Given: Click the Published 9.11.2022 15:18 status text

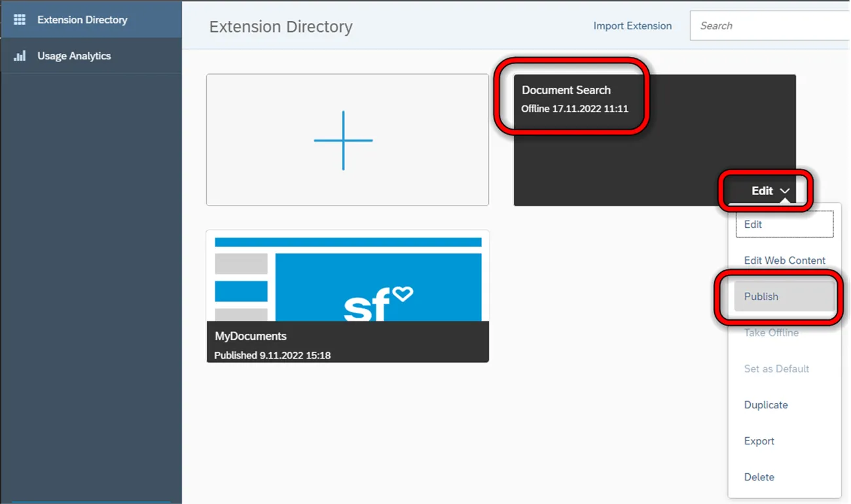Looking at the screenshot, I should (x=272, y=355).
